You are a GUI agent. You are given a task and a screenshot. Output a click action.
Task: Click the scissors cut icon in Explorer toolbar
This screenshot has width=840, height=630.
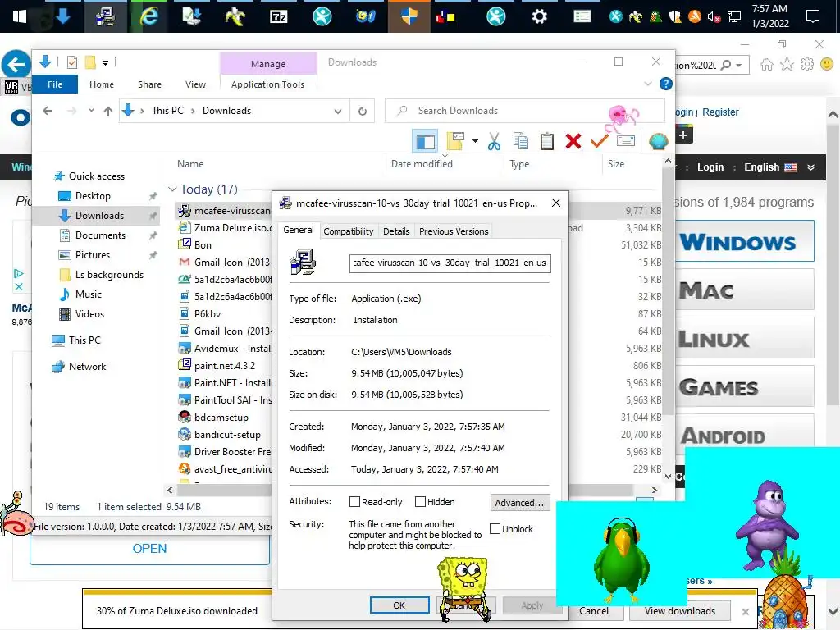pos(494,141)
